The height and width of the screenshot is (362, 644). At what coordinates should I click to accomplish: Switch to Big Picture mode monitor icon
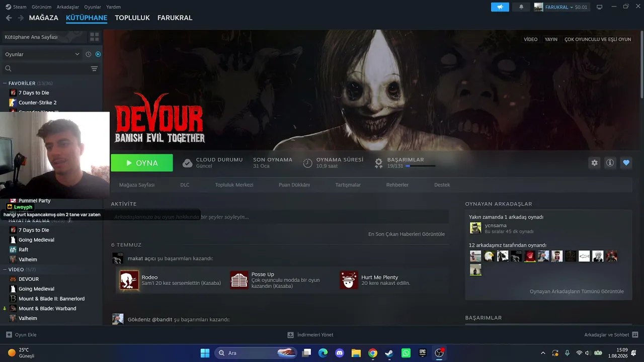599,7
